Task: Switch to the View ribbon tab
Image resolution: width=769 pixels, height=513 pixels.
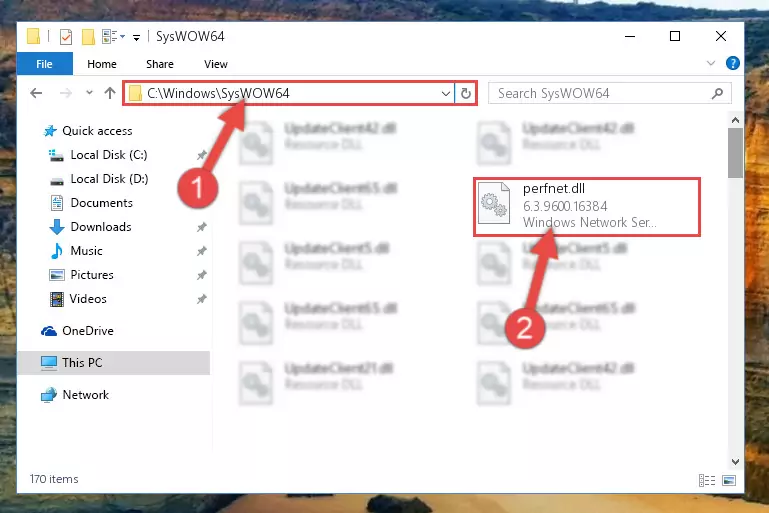Action: click(x=216, y=64)
